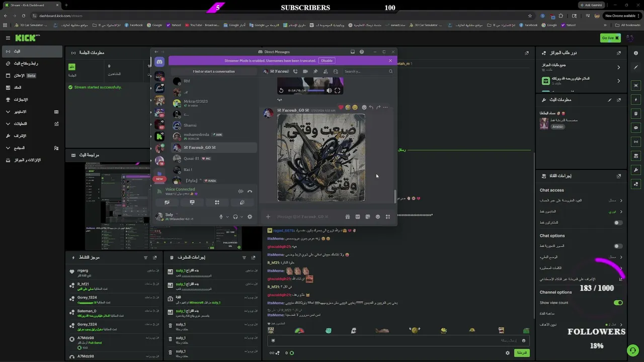Open Discord user settings gear
The image size is (644, 362).
pyautogui.click(x=250, y=217)
